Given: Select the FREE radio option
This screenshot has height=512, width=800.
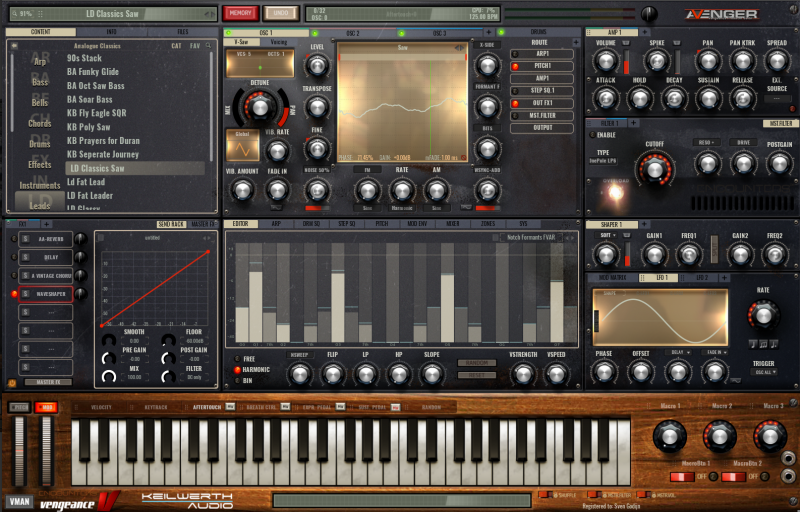Looking at the screenshot, I should 237,359.
